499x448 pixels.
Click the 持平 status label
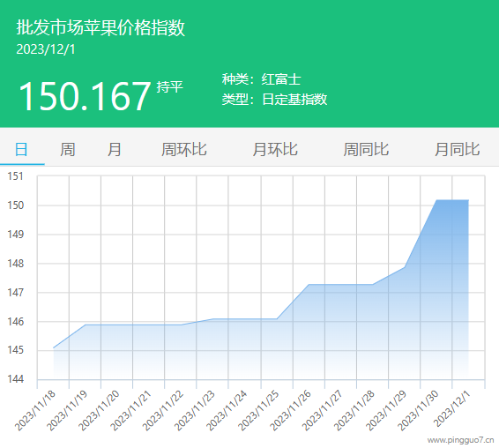click(x=169, y=87)
